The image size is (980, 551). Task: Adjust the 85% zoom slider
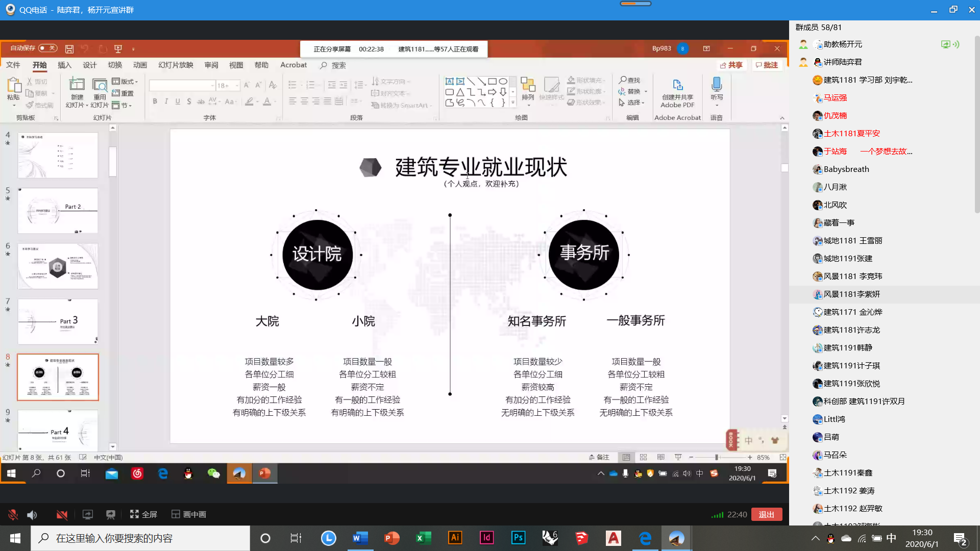pos(717,457)
